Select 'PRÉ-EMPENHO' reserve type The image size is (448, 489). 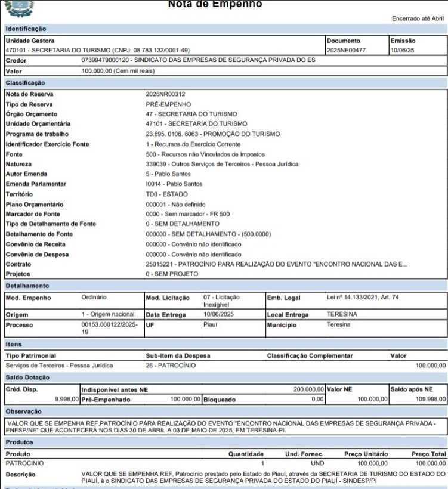point(168,104)
